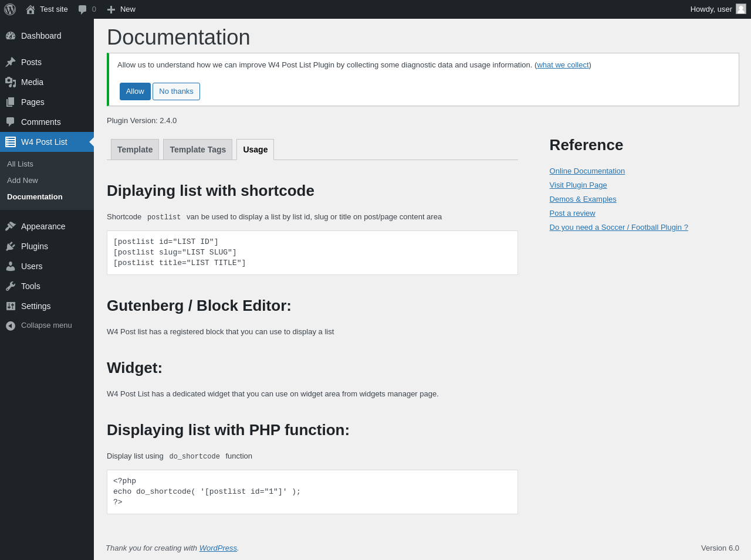This screenshot has height=560, width=751.
Task: Open the Posts menu
Action: click(x=47, y=62)
